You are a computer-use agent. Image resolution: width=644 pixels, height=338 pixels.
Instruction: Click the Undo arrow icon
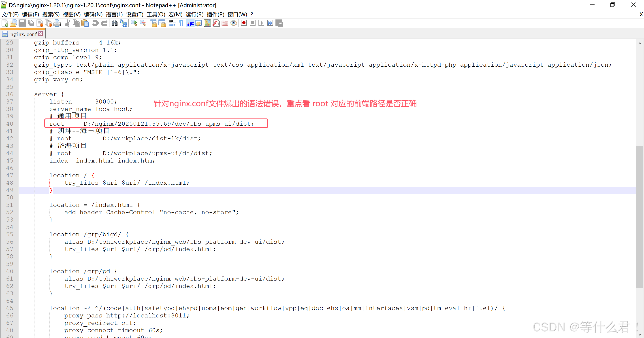click(95, 23)
